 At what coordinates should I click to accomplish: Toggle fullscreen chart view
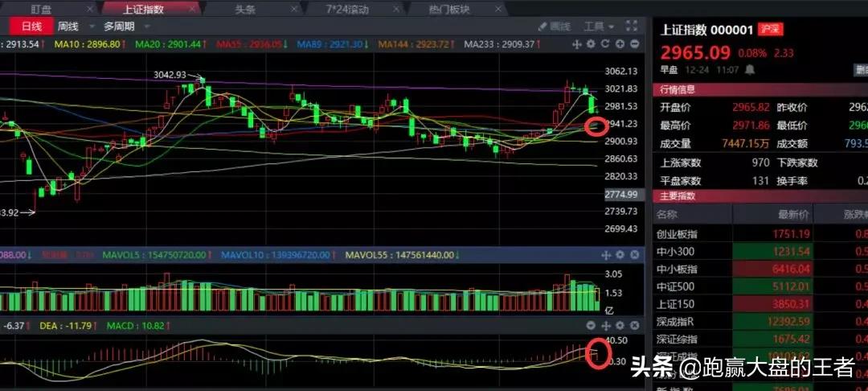click(x=632, y=26)
